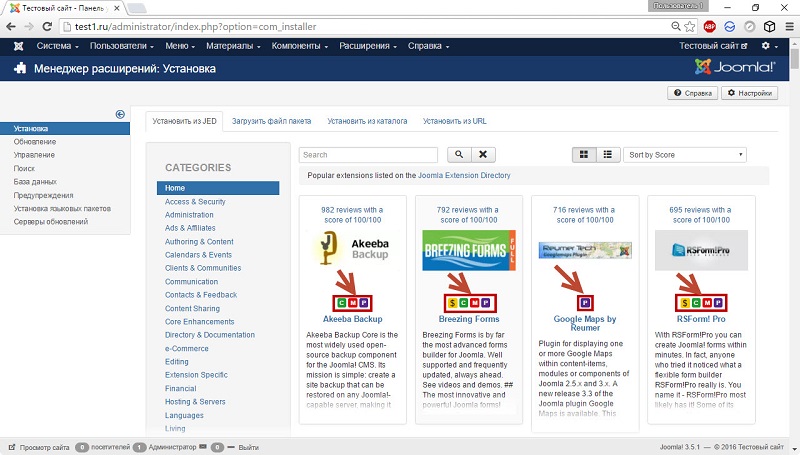Click the M module badge on RSForm! Pro card
Screen dimensions: 800x455
pyautogui.click(x=707, y=303)
